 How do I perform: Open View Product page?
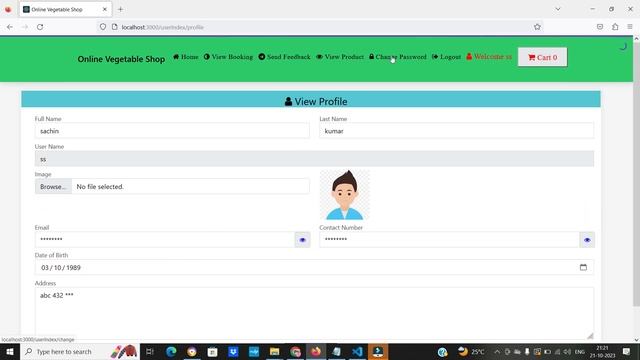point(340,57)
